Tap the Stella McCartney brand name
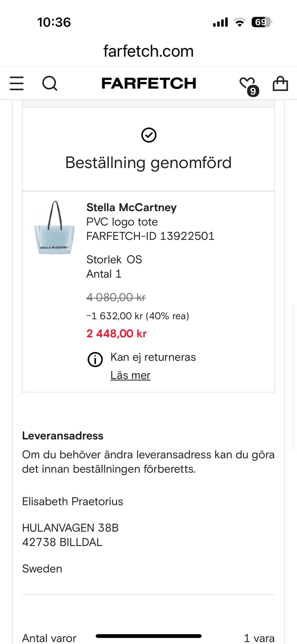 point(131,207)
